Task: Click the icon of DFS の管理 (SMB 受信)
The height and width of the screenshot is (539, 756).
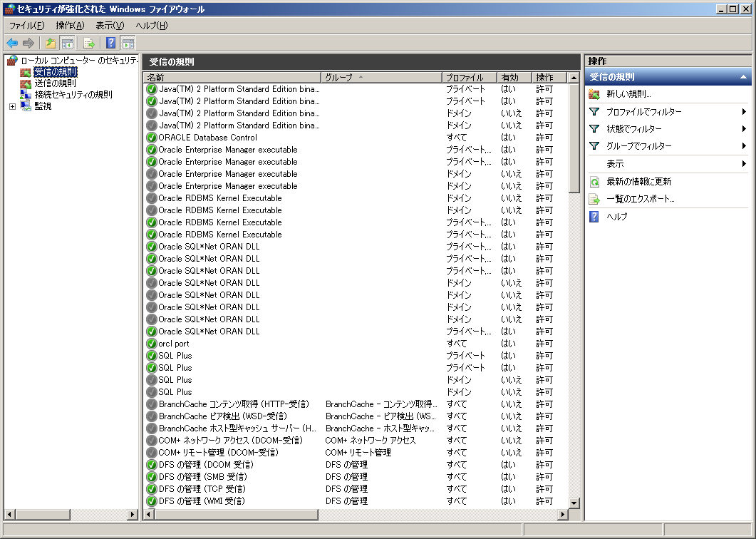Action: point(152,477)
